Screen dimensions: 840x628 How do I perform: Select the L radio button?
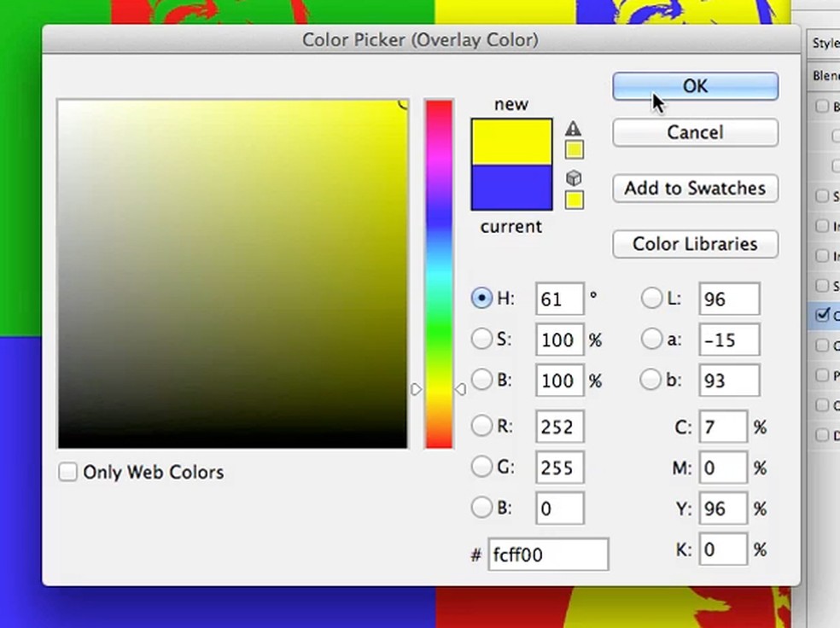point(650,299)
